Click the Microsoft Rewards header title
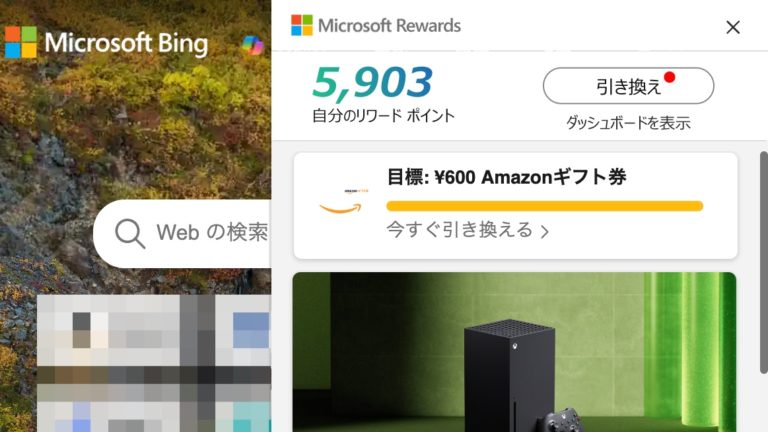The width and height of the screenshot is (768, 432). tap(389, 25)
